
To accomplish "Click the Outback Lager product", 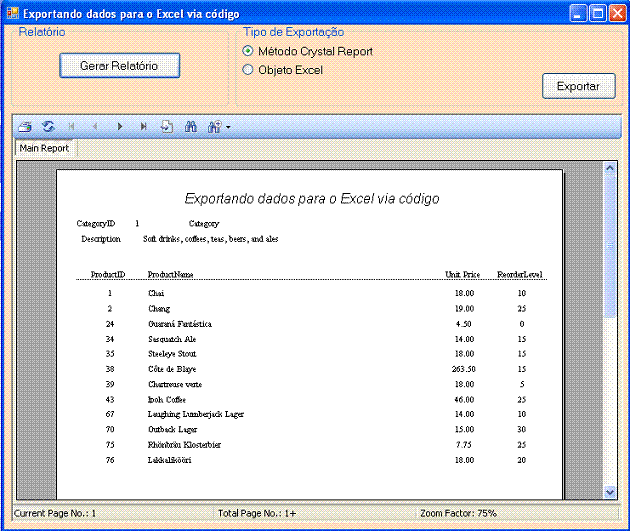I will 172,429.
